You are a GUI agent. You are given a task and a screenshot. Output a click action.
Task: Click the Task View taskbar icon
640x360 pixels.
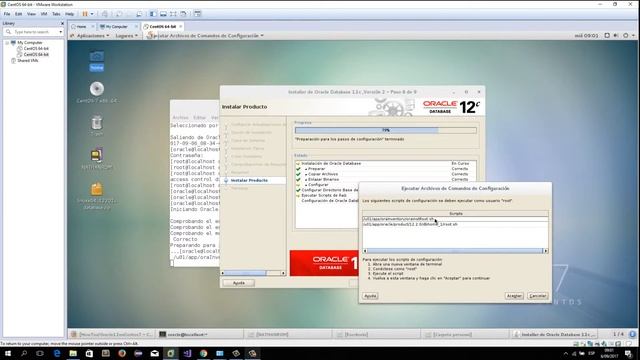(x=40, y=353)
